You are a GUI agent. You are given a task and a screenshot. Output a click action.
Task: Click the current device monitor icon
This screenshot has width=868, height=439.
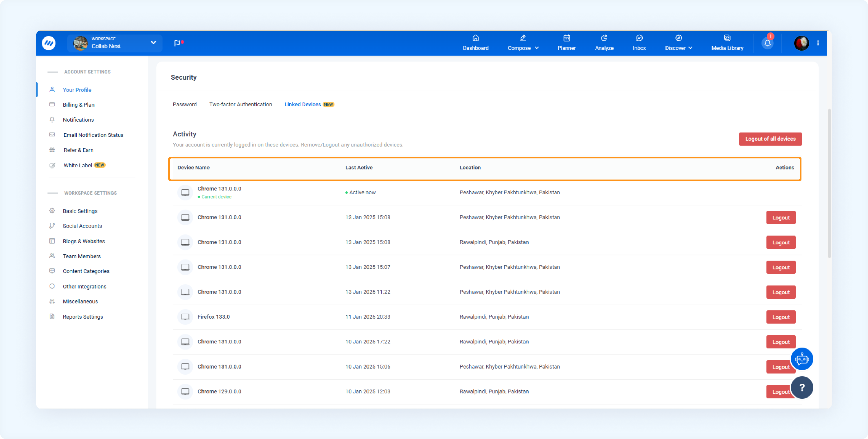pos(185,193)
